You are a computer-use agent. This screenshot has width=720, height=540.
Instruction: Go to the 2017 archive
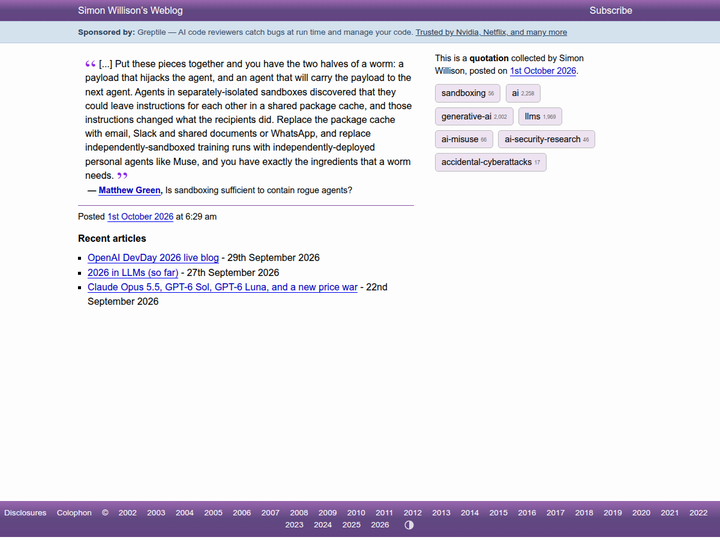click(x=555, y=513)
